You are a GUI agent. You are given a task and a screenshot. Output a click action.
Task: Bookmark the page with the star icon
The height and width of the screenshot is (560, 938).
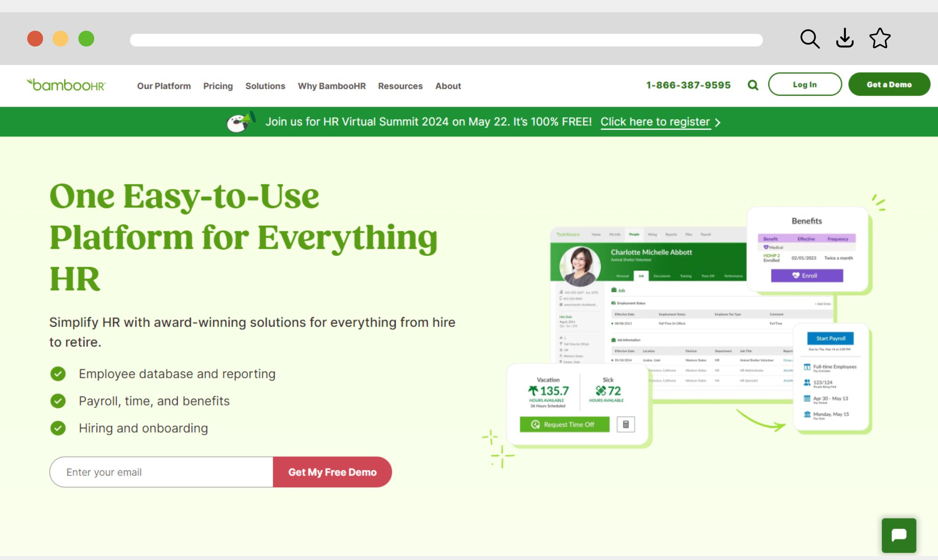click(x=880, y=38)
